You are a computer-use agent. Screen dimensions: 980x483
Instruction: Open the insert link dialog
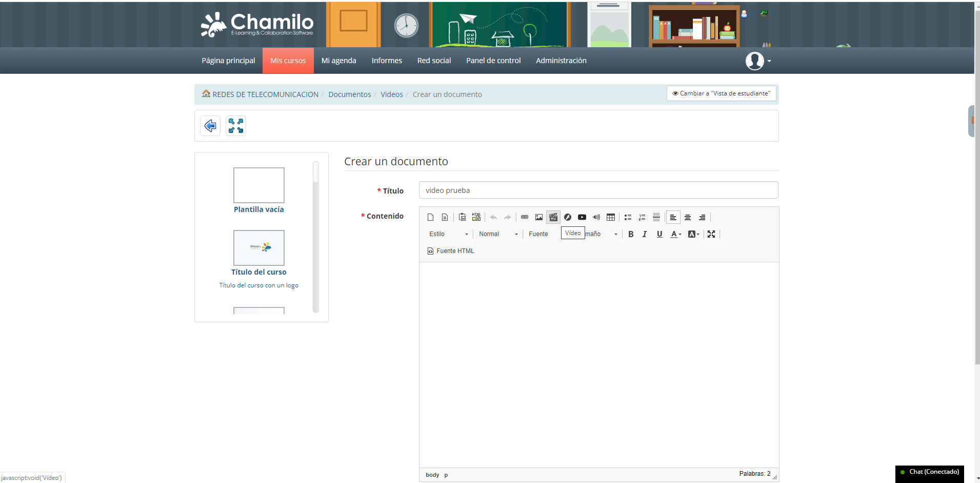click(x=524, y=217)
